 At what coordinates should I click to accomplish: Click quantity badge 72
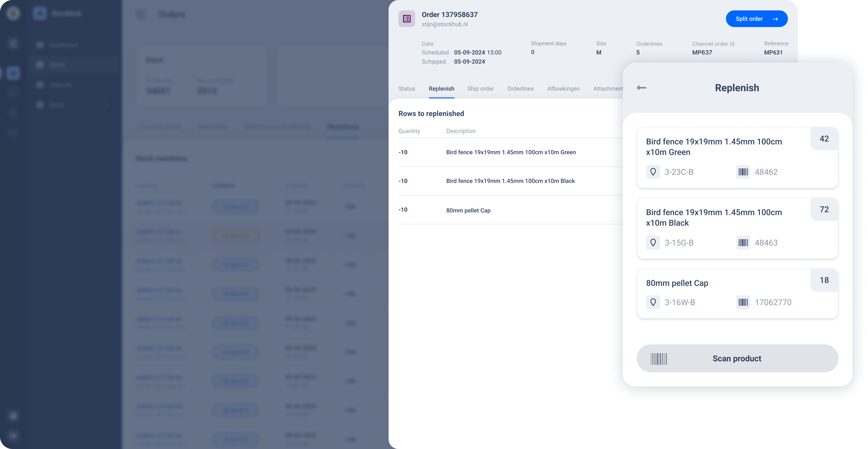coord(824,209)
